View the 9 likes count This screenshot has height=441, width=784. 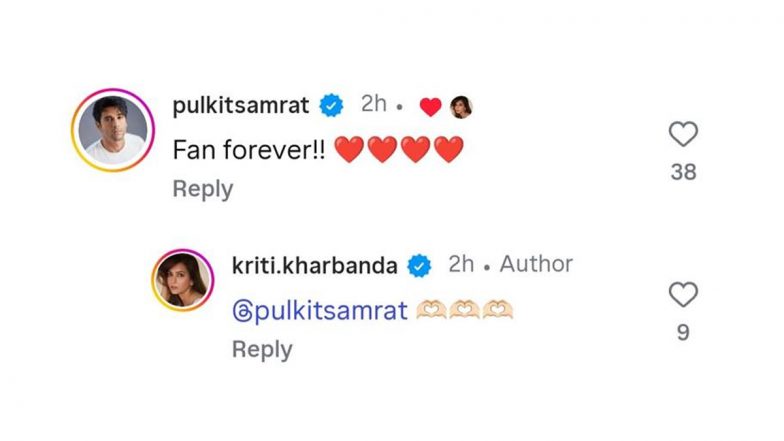coord(684,333)
